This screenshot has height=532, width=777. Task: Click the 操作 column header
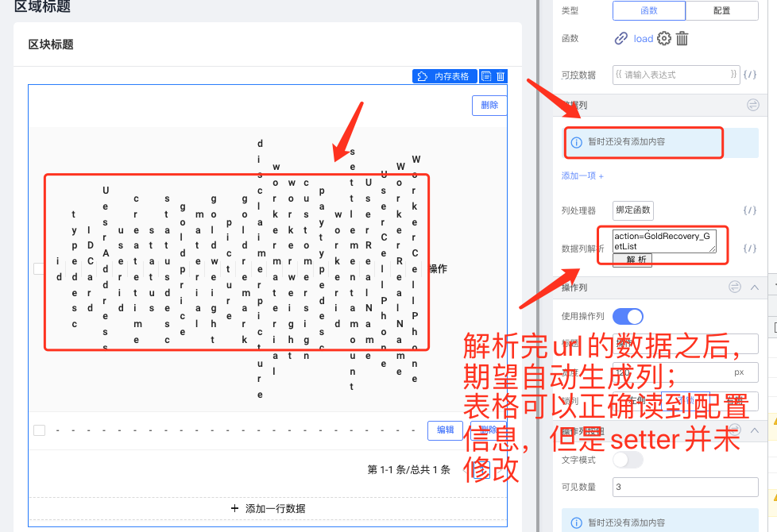click(438, 268)
